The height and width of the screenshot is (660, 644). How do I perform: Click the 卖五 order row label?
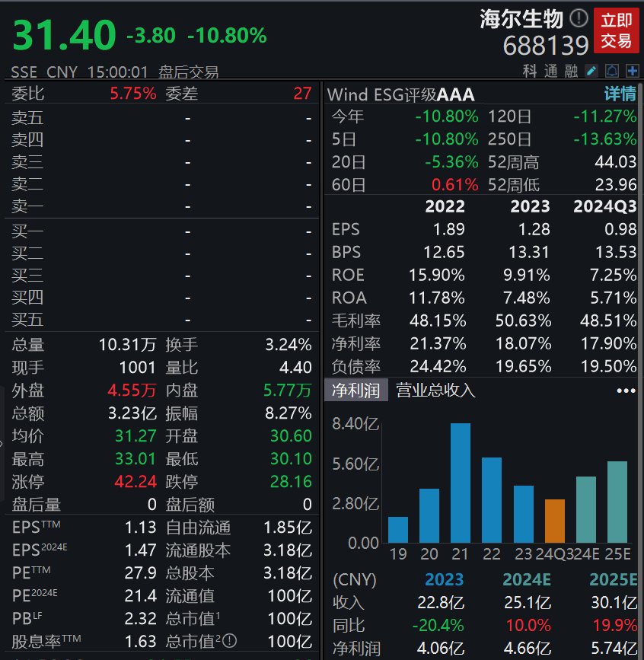[27, 117]
